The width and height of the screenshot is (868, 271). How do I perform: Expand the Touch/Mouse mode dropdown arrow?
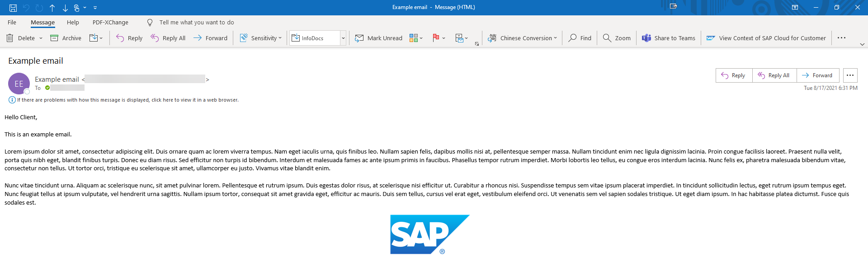point(85,8)
